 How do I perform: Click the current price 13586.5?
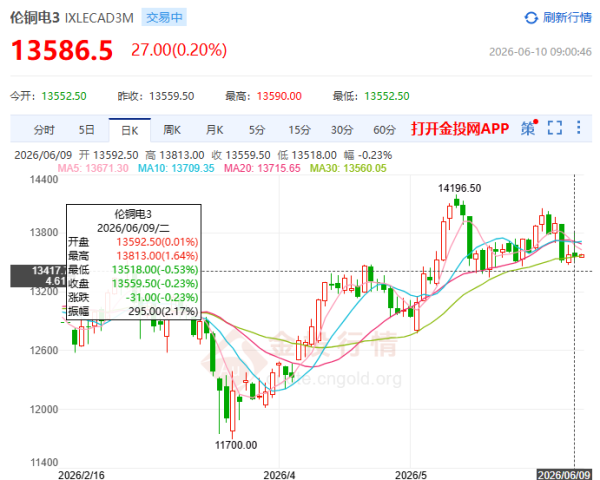coord(62,50)
